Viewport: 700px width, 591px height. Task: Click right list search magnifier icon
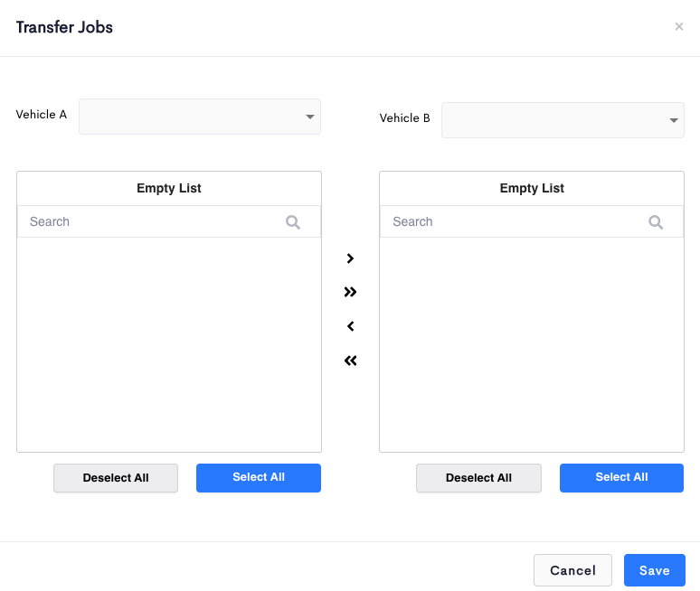(x=656, y=221)
